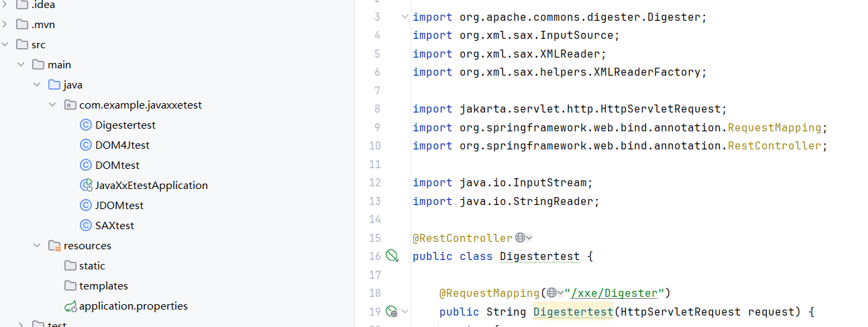Click the com.example.javaxxetest package icon
Screen dimensions: 868x327
70,105
